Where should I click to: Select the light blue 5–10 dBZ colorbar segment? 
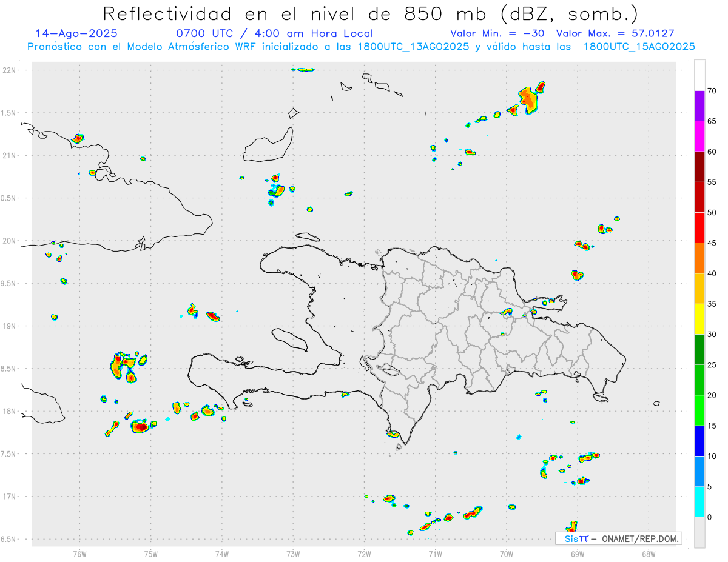699,472
